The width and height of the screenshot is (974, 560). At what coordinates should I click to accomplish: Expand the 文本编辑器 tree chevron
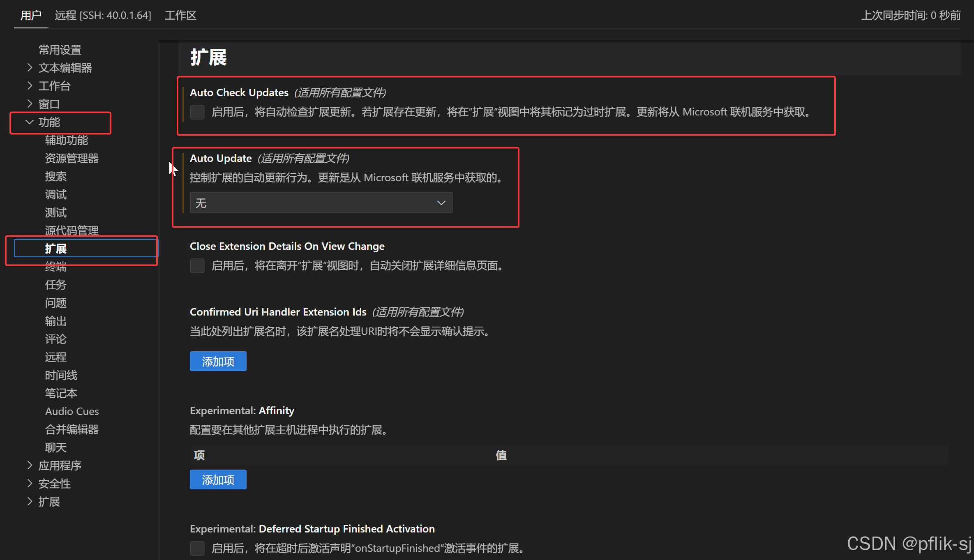click(30, 67)
